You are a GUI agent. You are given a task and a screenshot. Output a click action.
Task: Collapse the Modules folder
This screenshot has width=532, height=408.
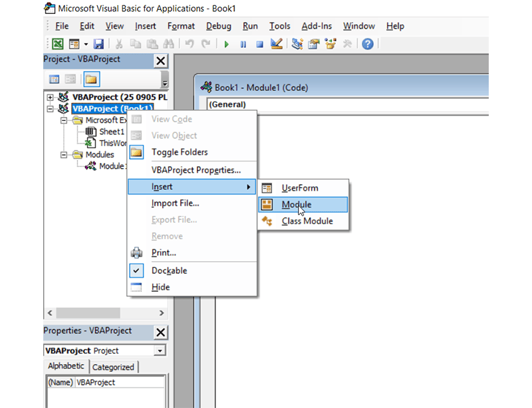(x=64, y=155)
